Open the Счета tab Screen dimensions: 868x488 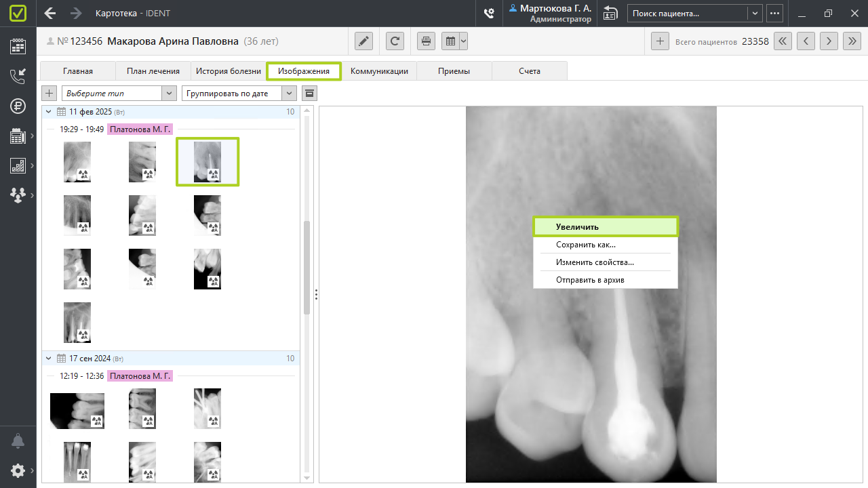[530, 71]
